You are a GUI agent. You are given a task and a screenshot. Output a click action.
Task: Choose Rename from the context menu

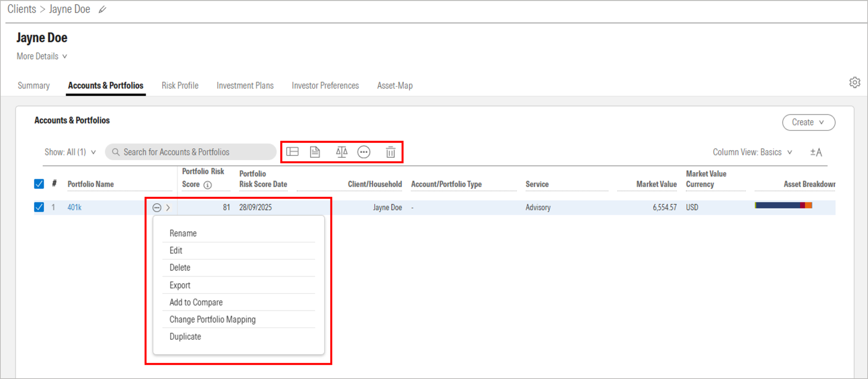(x=239, y=233)
